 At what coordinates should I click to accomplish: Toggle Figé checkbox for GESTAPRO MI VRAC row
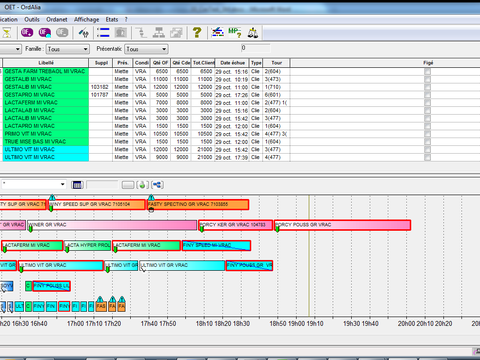(428, 95)
